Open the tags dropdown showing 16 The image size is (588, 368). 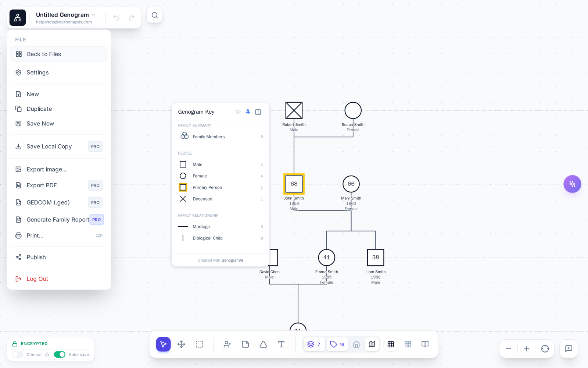tap(337, 344)
